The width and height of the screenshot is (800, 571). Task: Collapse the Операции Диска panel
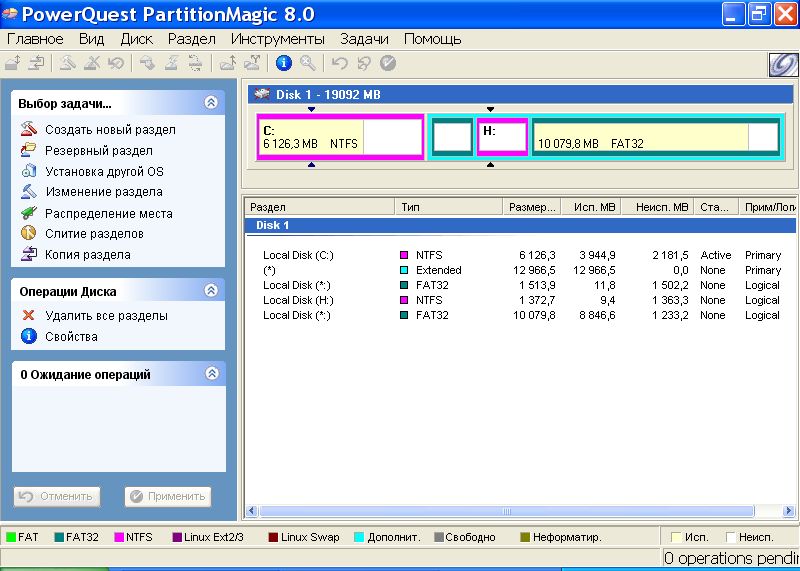(210, 291)
